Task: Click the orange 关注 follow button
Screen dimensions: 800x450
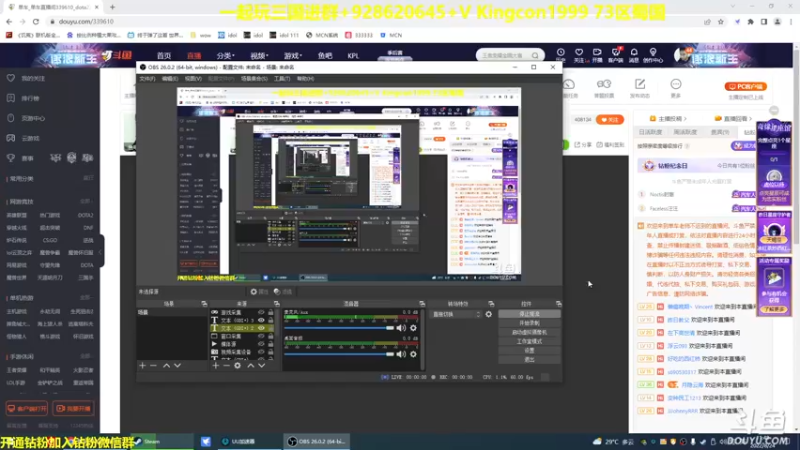Action: coord(610,119)
